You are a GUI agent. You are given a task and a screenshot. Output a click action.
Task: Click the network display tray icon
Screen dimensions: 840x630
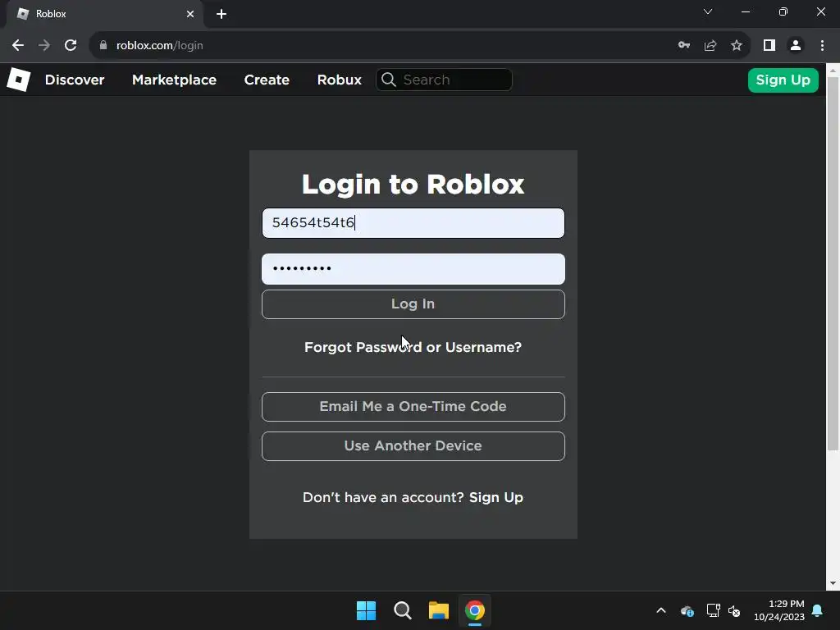pyautogui.click(x=713, y=610)
